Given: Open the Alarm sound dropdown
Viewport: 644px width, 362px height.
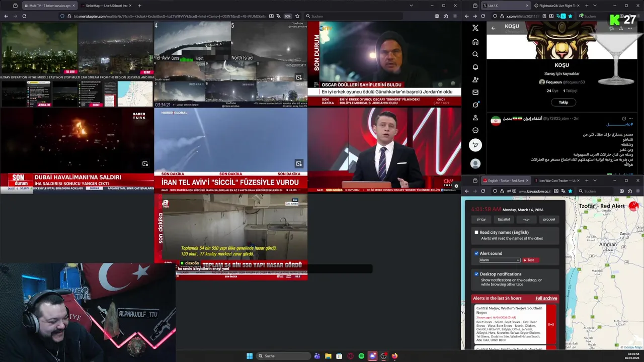Looking at the screenshot, I should [x=499, y=260].
